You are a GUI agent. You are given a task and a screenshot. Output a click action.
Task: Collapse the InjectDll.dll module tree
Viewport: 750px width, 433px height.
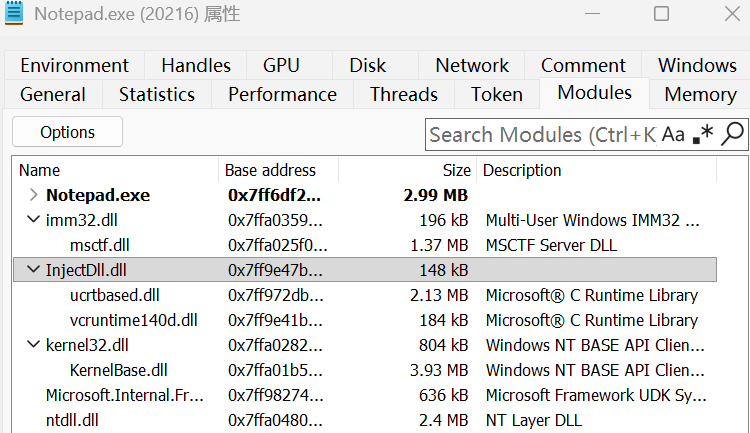click(34, 270)
